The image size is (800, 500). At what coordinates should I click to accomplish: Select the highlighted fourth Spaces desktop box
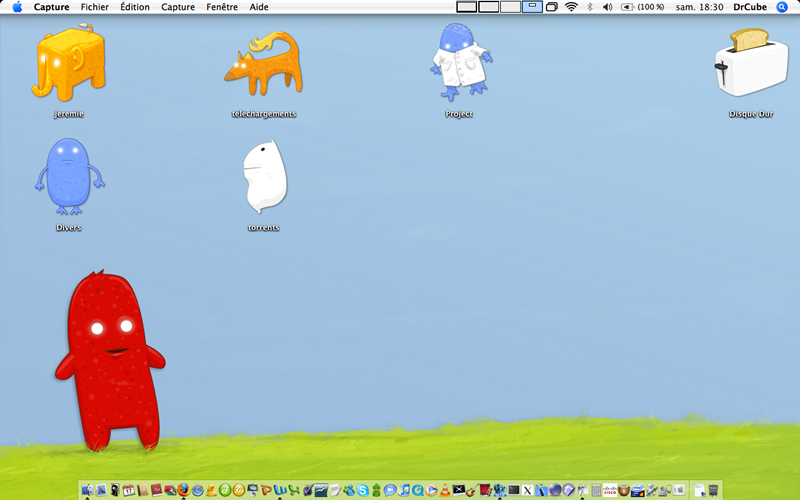pos(532,7)
